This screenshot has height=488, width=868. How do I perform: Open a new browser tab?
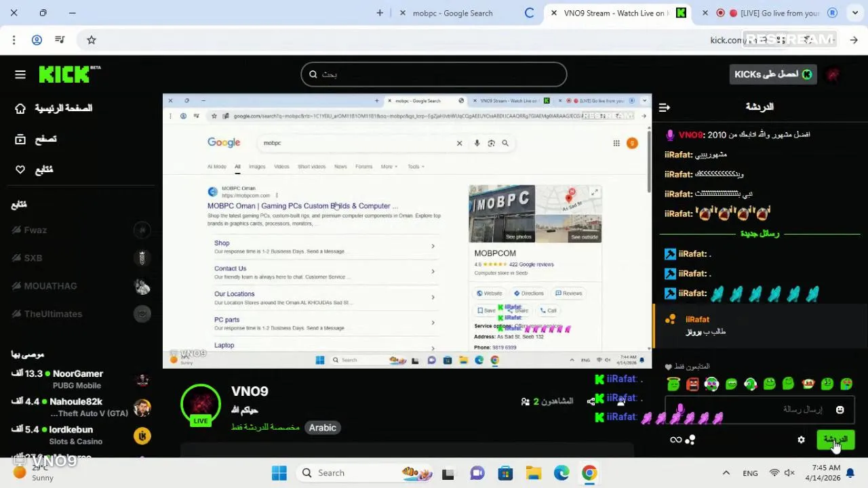coord(380,13)
